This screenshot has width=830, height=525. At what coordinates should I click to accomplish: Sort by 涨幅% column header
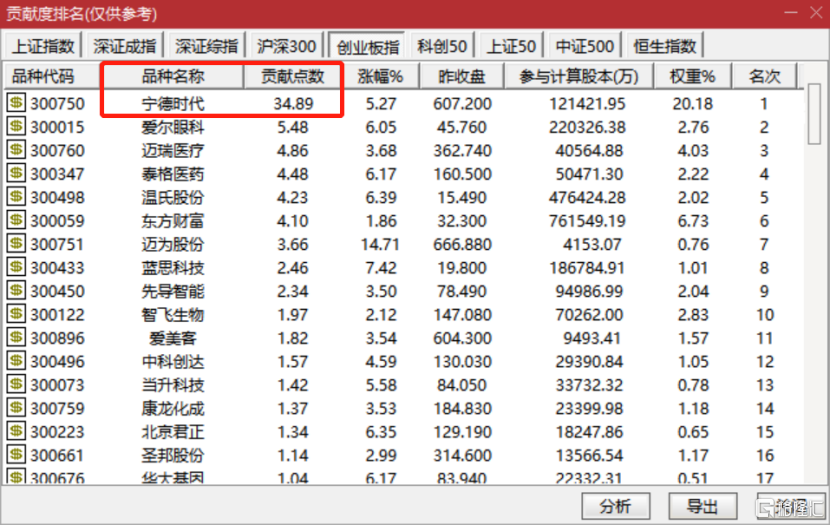[381, 76]
